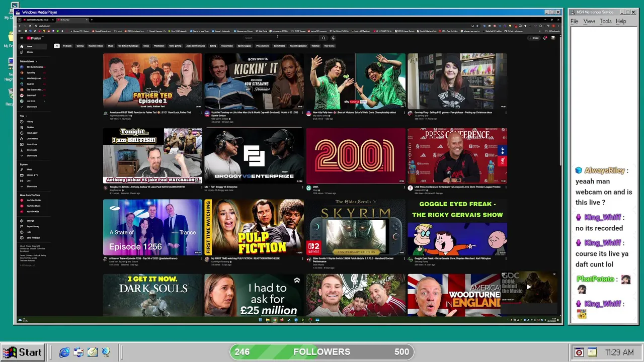Open YouTube Kids in the sidebar
The image size is (644, 362).
33,211
